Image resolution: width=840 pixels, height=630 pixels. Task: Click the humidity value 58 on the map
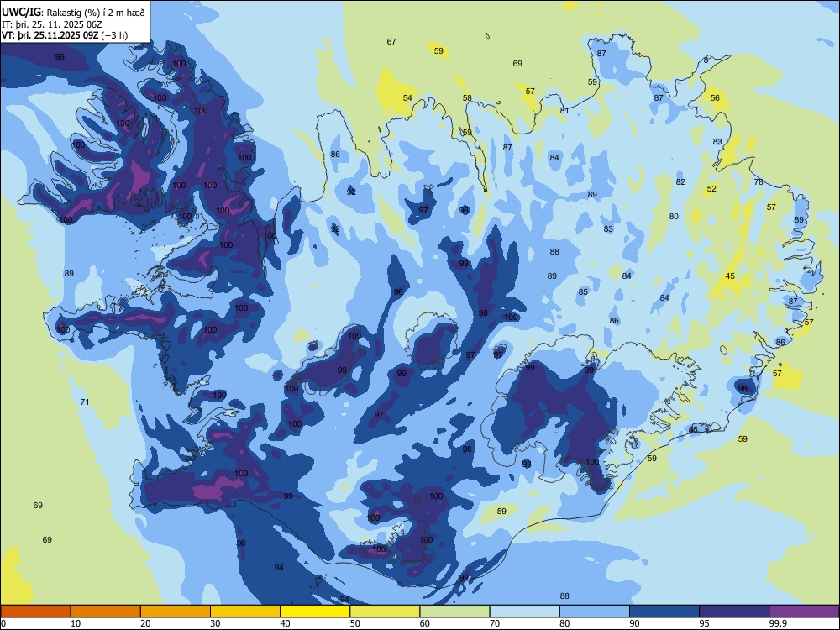467,98
